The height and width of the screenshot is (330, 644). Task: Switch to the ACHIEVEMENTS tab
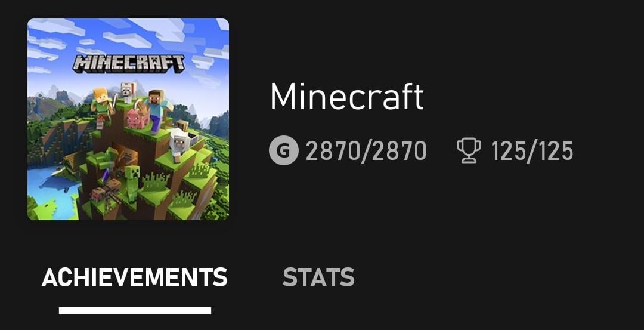pyautogui.click(x=134, y=277)
